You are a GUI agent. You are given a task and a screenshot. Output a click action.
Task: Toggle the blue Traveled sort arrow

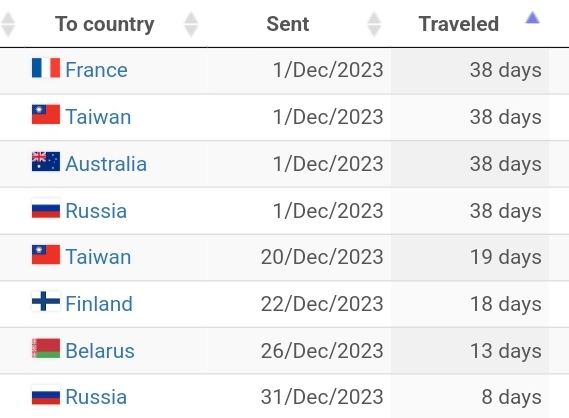click(x=533, y=18)
